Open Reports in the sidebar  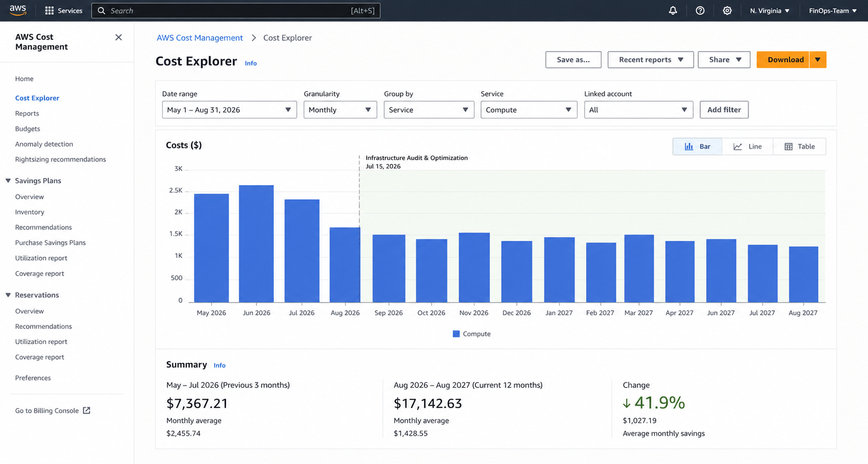tap(27, 113)
